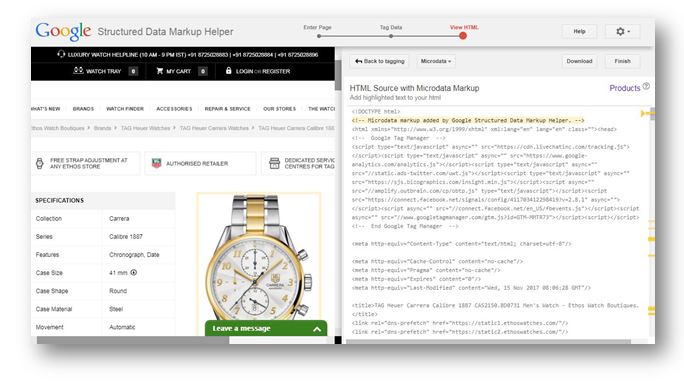The width and height of the screenshot is (684, 384).
Task: Open the Accessories menu
Action: coord(174,109)
